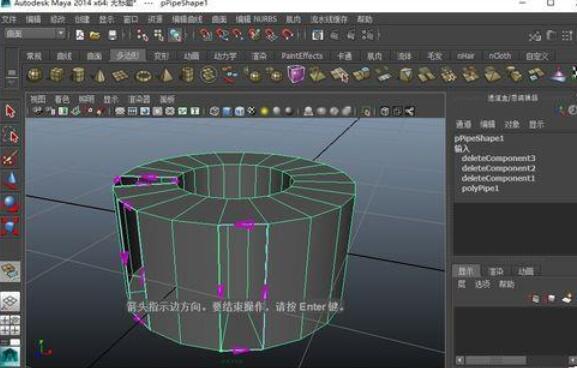
Task: Click the layer editor horizontal scrollbar
Action: point(495,360)
